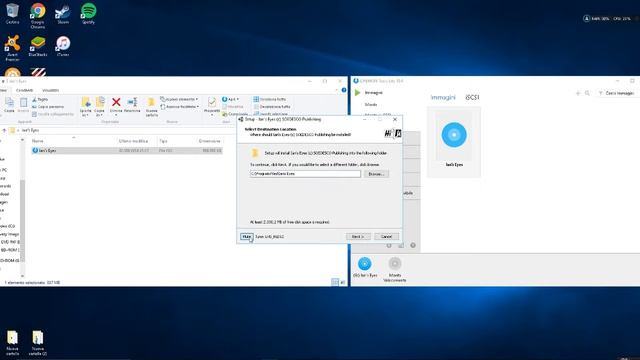This screenshot has width=640, height=360.
Task: Click the red Elimina (delete) icon in Explorer ribbon
Action: click(x=116, y=102)
